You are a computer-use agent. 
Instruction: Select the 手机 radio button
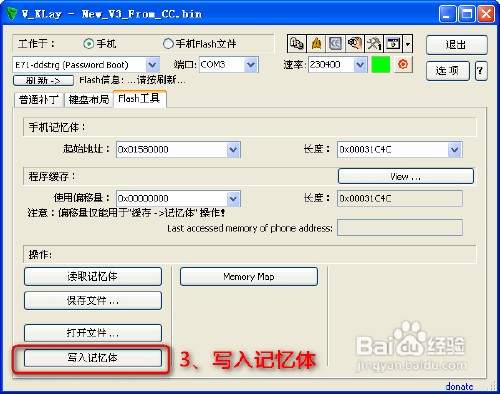[88, 44]
